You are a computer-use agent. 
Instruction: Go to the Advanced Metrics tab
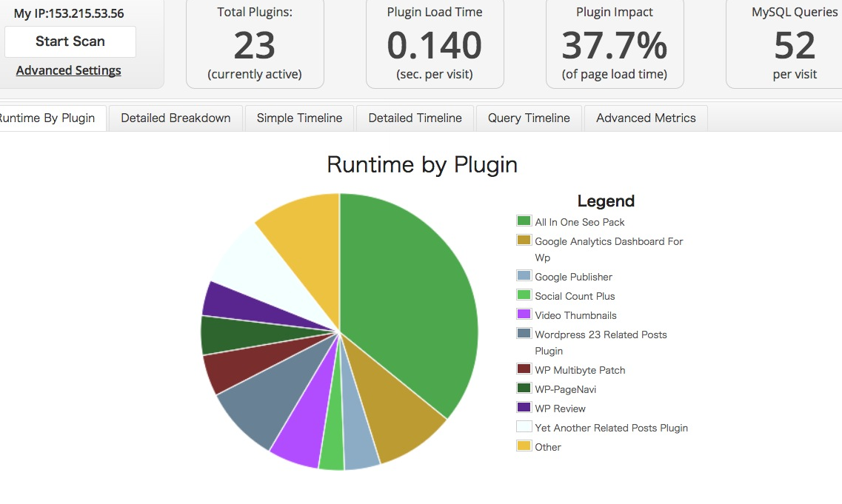tap(646, 118)
